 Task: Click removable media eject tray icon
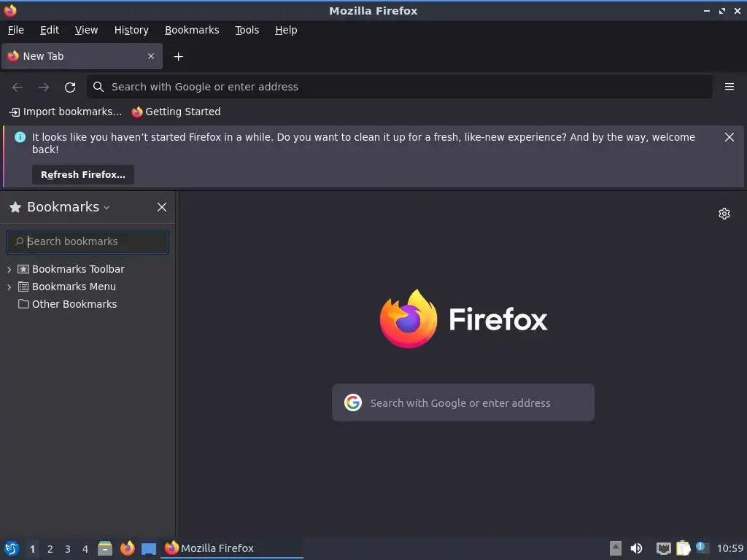(616, 548)
